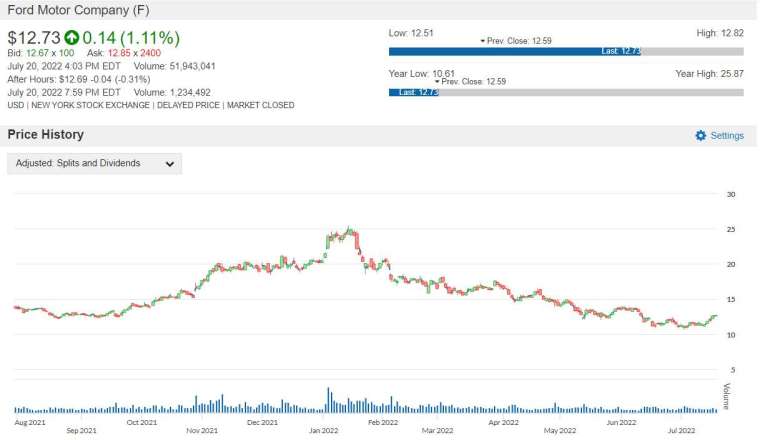This screenshot has height=440, width=760.
Task: Click the Year Low: 10.61 label
Action: click(x=422, y=74)
